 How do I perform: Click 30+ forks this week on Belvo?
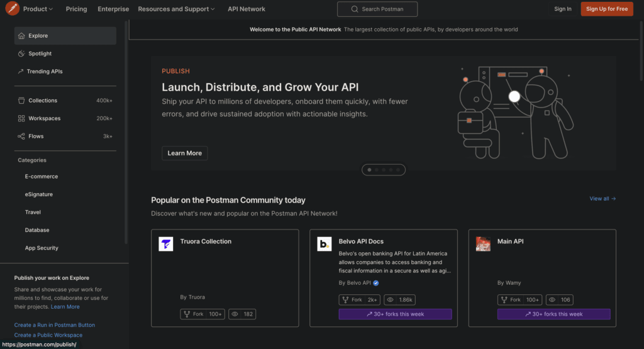pos(395,314)
